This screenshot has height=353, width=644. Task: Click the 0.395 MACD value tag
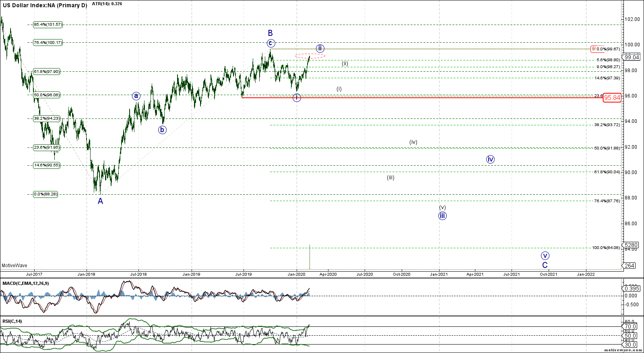[x=632, y=289]
